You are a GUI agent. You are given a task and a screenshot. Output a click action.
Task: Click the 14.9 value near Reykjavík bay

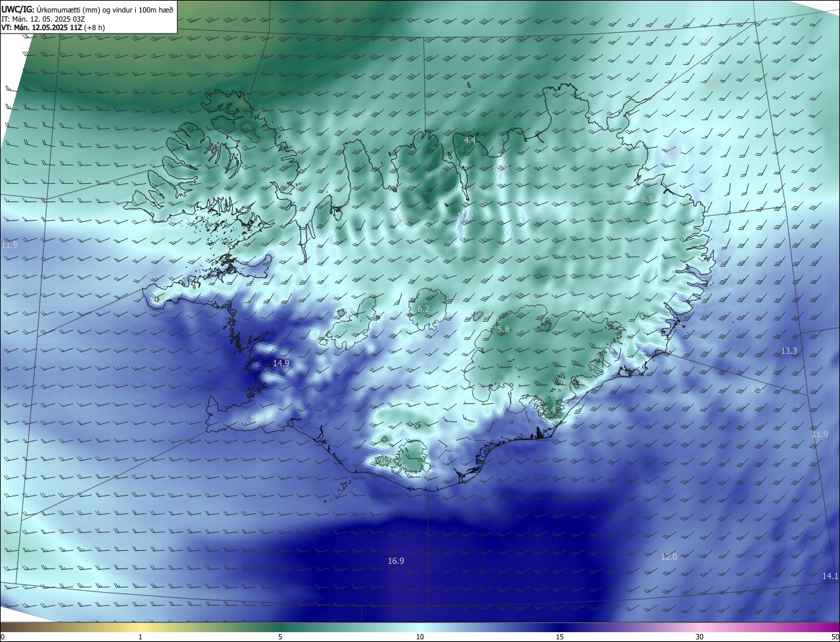pos(281,363)
